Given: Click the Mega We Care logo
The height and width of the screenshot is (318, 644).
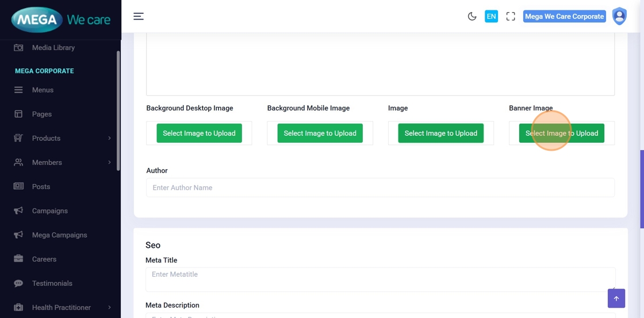Looking at the screenshot, I should (x=60, y=20).
